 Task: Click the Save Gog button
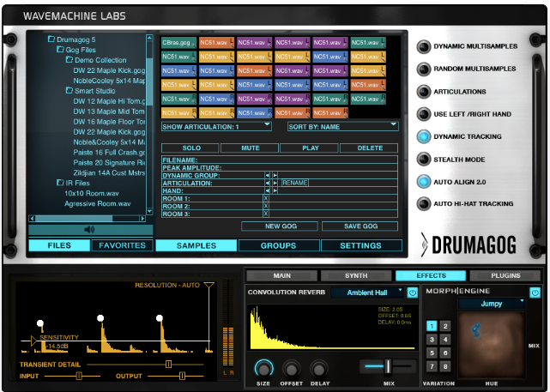pyautogui.click(x=360, y=226)
